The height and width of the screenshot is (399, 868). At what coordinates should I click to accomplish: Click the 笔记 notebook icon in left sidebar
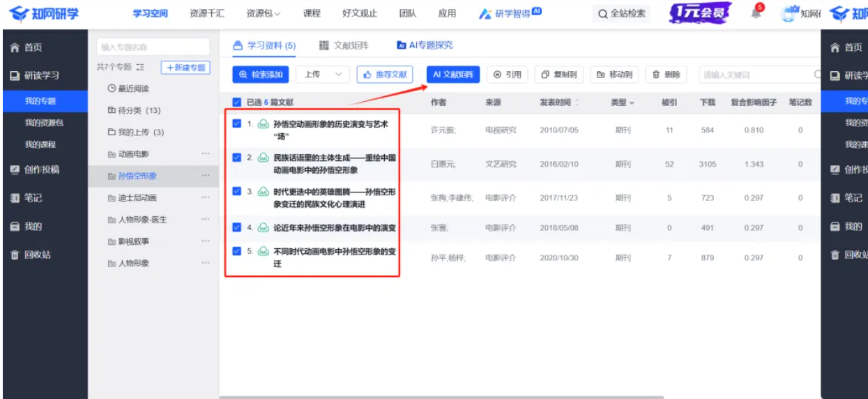[x=14, y=198]
